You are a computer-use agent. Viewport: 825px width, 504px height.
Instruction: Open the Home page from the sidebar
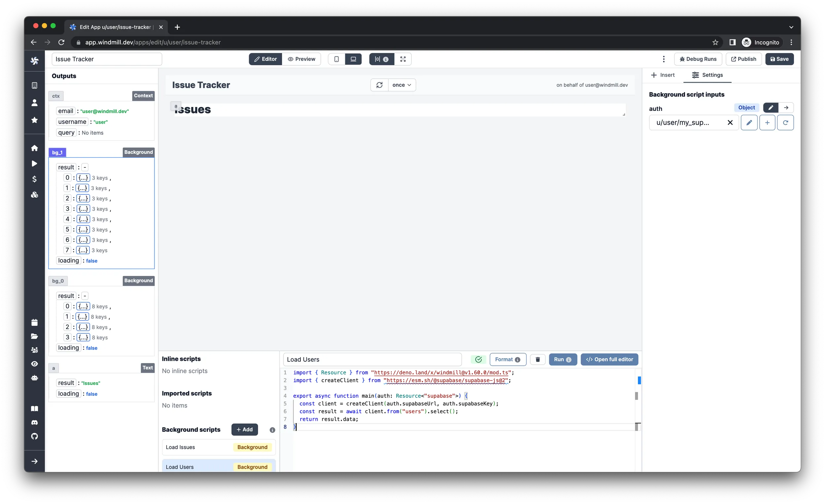point(35,148)
